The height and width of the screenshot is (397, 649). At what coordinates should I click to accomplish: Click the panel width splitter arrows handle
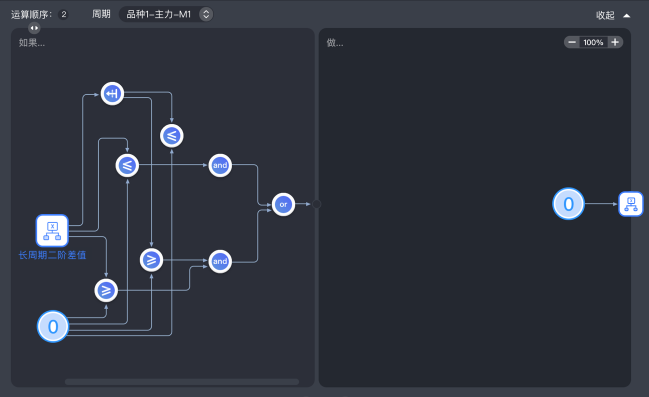click(x=34, y=28)
